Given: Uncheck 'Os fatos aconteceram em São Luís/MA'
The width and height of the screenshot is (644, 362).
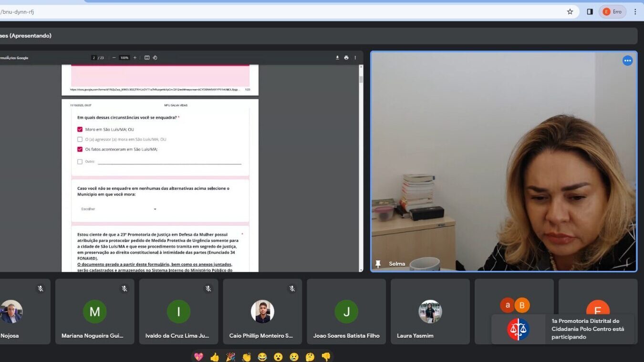Looking at the screenshot, I should coord(80,149).
